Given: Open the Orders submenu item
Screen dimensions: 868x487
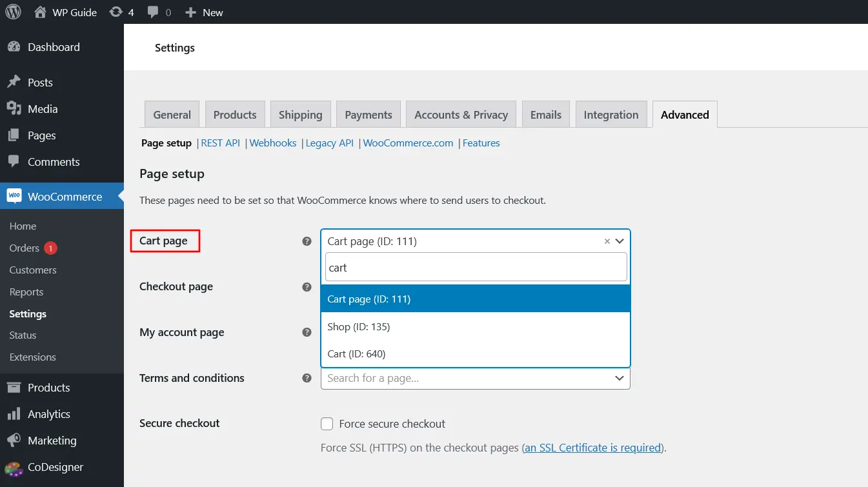Looking at the screenshot, I should tap(25, 248).
